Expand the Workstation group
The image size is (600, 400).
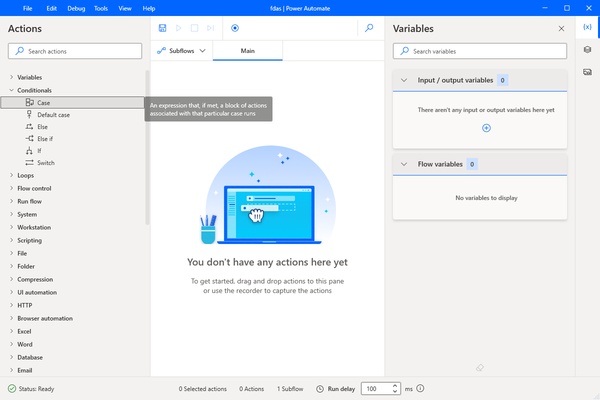coord(11,227)
